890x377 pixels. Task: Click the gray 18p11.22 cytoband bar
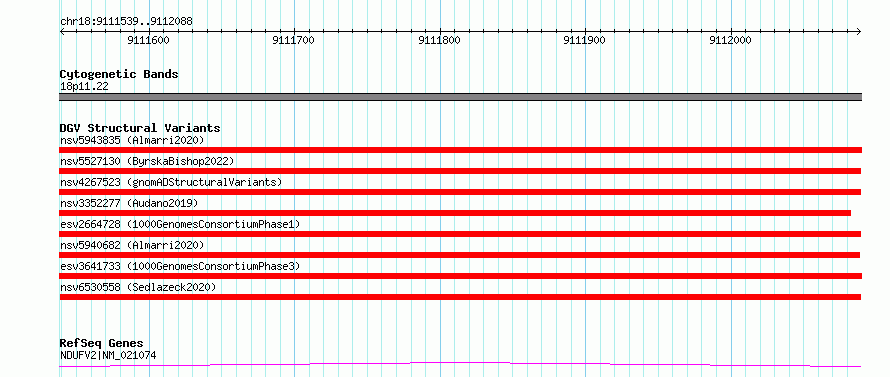[x=460, y=97]
